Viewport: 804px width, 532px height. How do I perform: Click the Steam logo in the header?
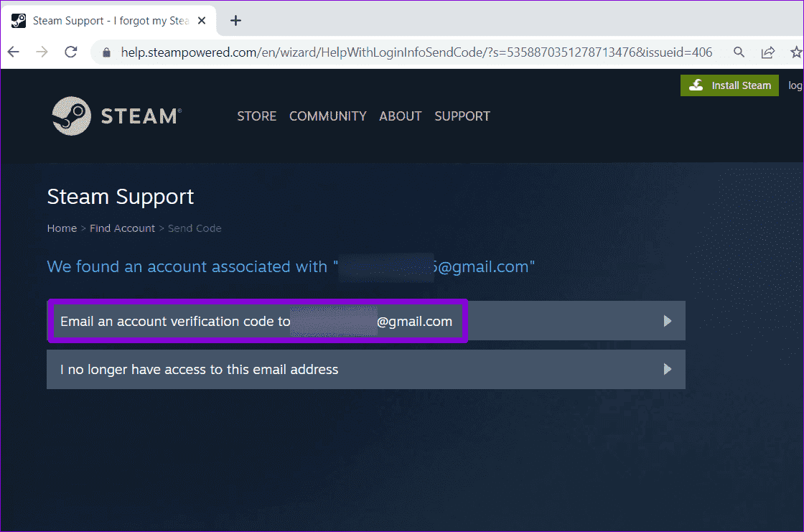116,116
